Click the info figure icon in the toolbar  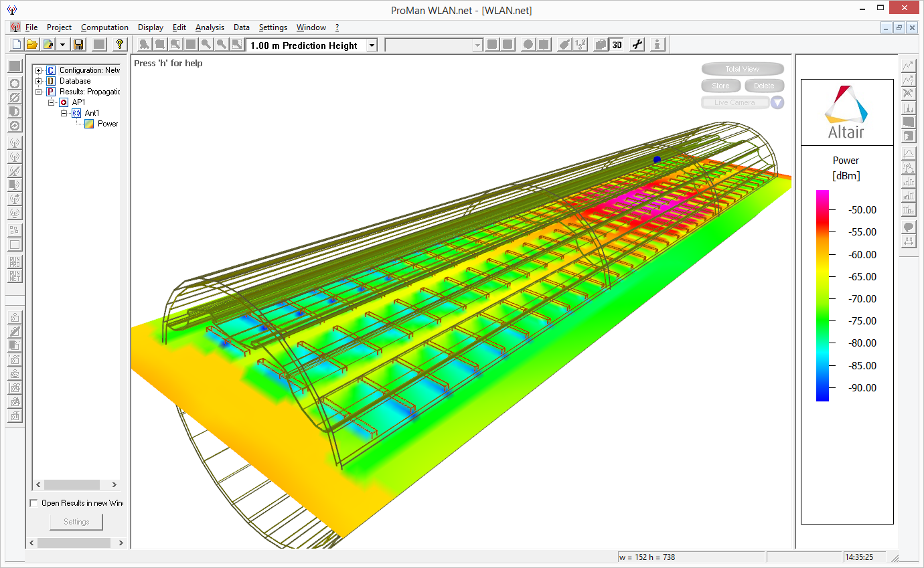click(658, 45)
